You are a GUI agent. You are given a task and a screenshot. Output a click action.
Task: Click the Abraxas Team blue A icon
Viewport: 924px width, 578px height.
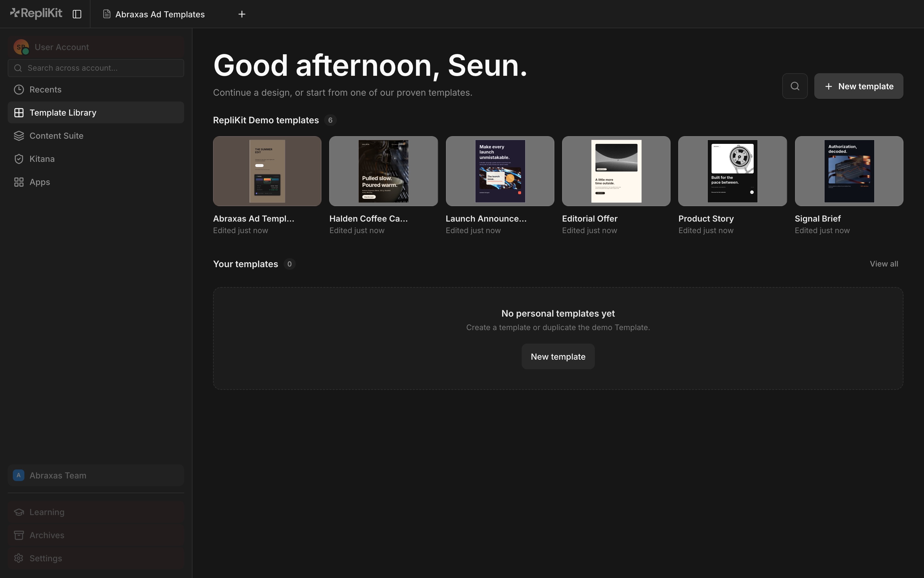[18, 475]
